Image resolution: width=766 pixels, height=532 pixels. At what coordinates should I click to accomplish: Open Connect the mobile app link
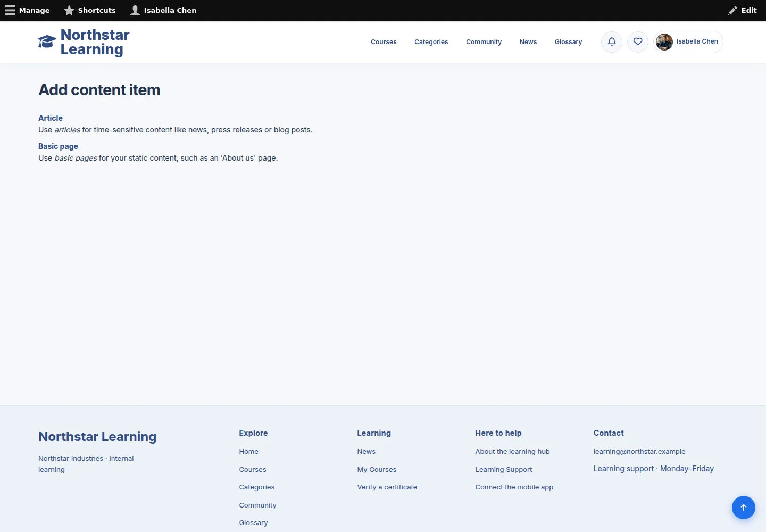514,487
